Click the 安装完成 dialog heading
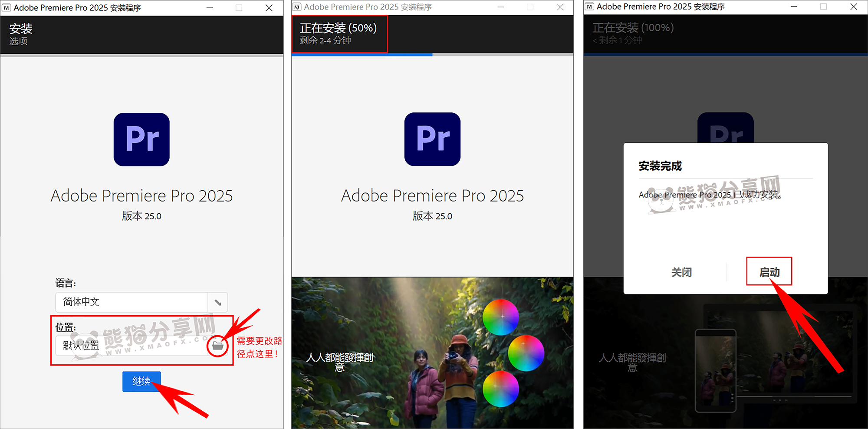This screenshot has height=429, width=868. click(x=660, y=166)
